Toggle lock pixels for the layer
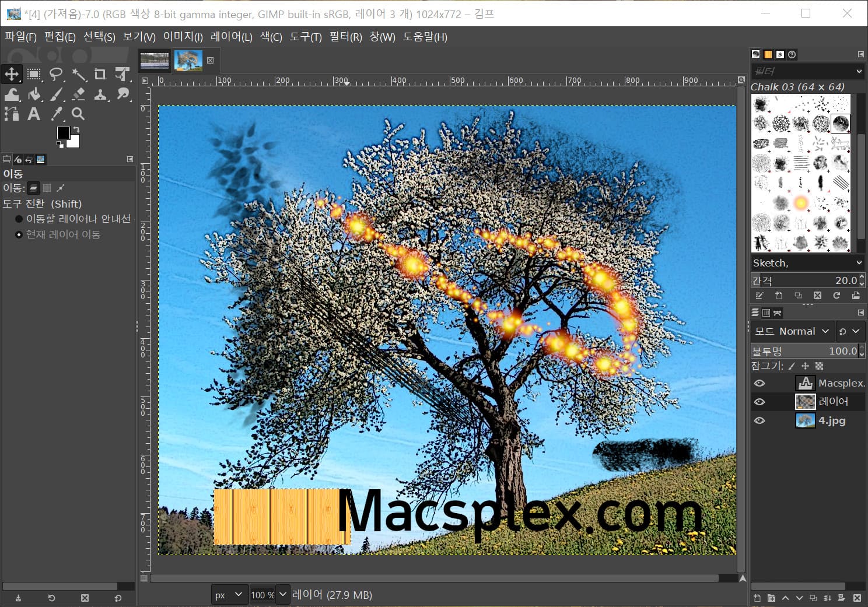The height and width of the screenshot is (607, 868). click(x=792, y=366)
